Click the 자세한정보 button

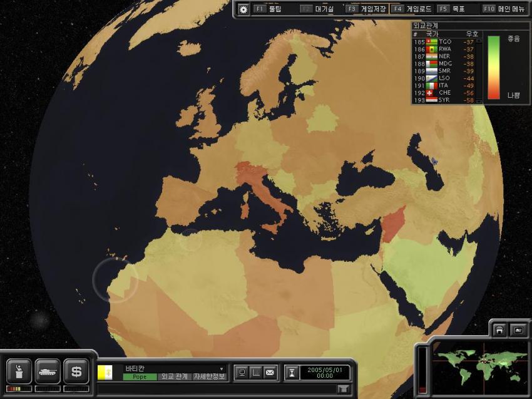pos(209,377)
